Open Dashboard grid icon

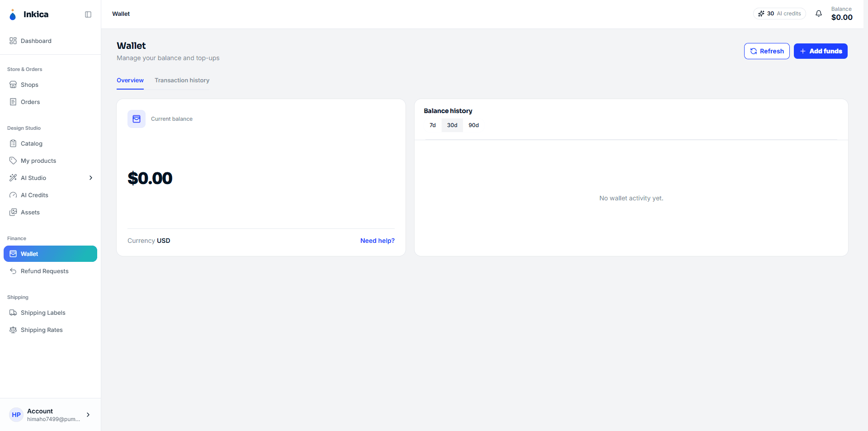pos(13,41)
